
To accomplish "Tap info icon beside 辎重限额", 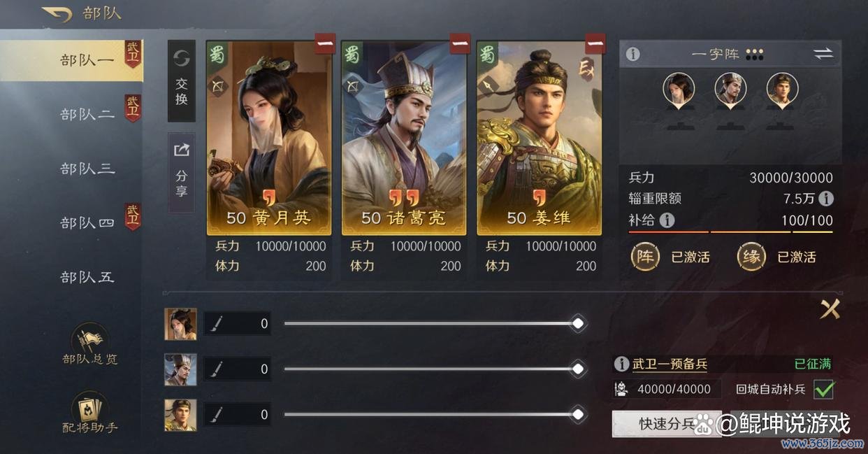I will tap(825, 199).
